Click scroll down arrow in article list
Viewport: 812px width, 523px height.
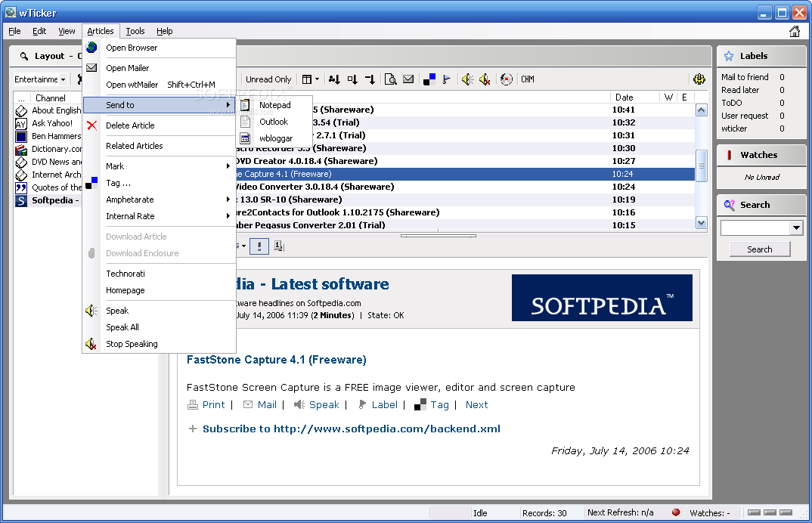coord(701,223)
